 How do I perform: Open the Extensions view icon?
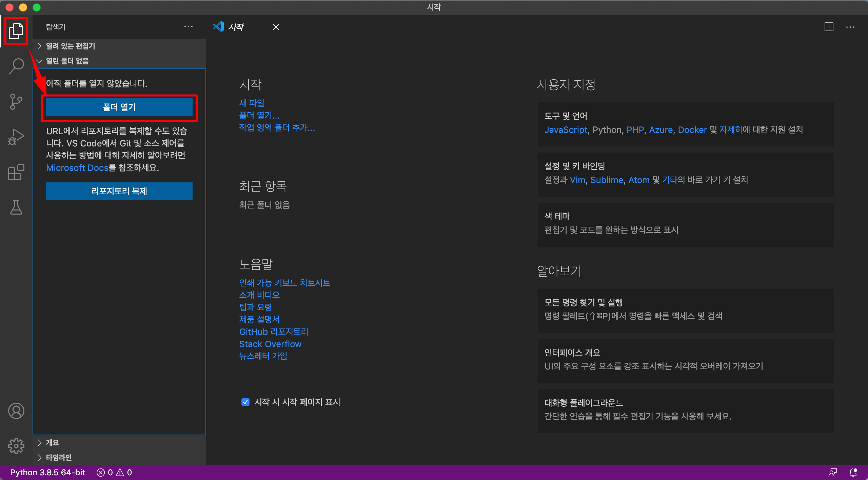click(x=16, y=172)
